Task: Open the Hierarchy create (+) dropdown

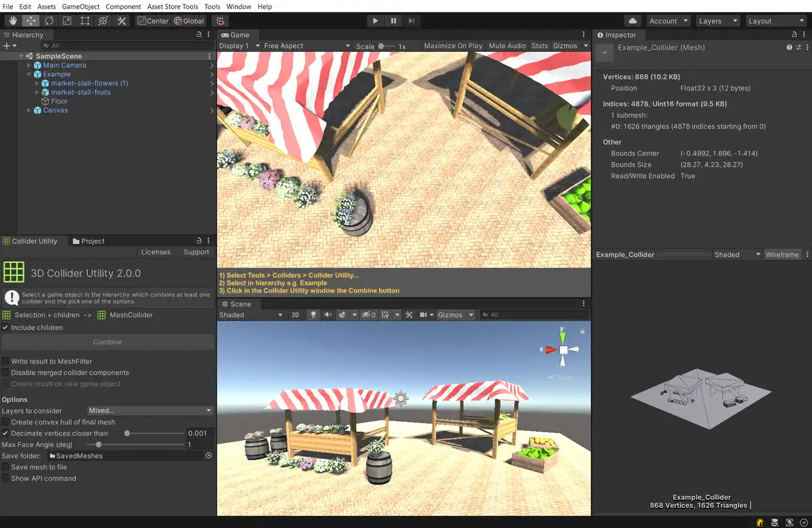Action: click(x=9, y=46)
